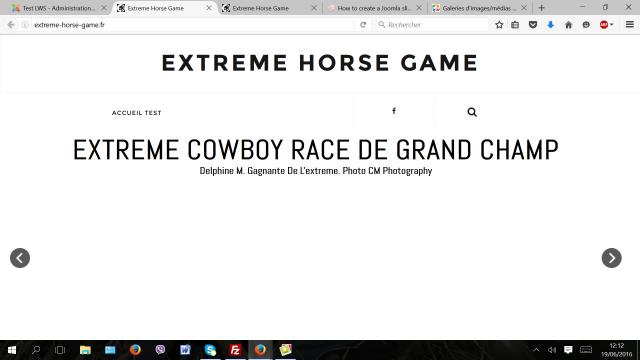Show bookmarks list icon
Viewport: 640px width, 360px height.
[515, 25]
